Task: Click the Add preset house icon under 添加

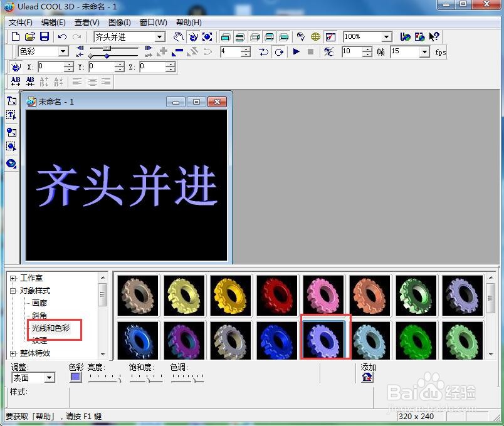Action: point(367,378)
